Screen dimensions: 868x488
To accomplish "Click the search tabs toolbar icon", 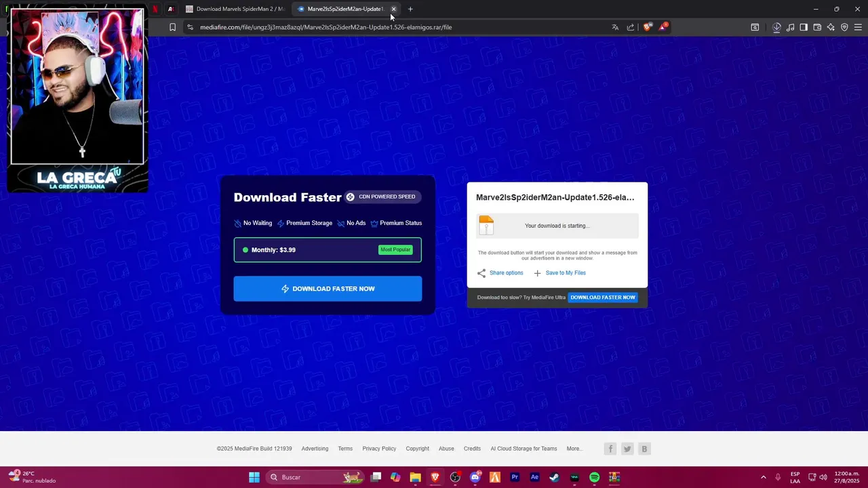I will [x=755, y=27].
